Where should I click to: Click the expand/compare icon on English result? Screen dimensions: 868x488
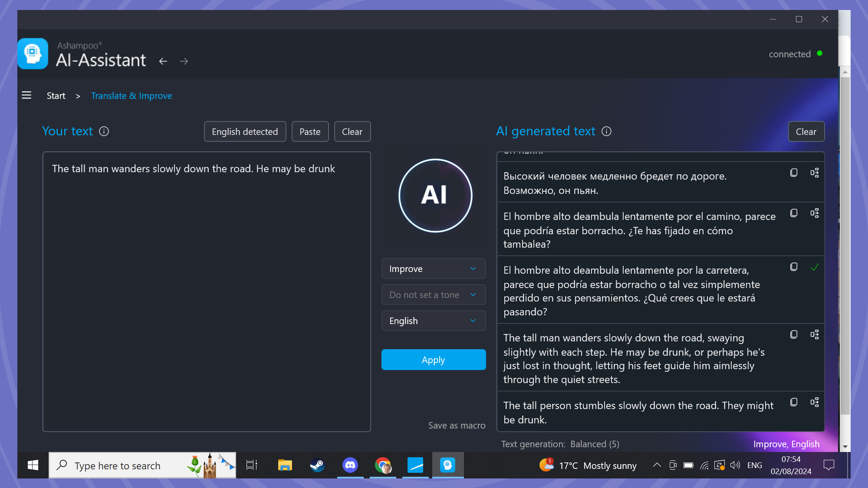tap(815, 334)
